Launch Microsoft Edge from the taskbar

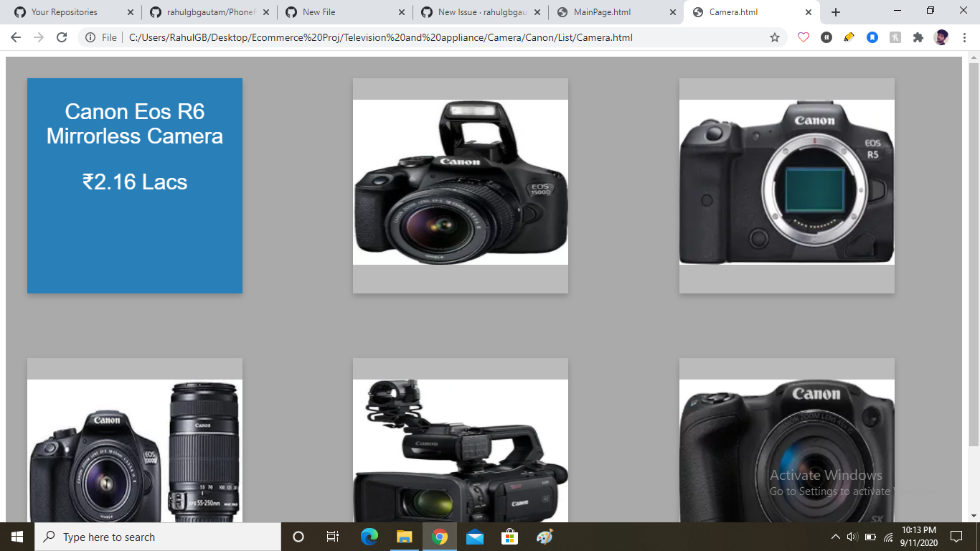[369, 537]
